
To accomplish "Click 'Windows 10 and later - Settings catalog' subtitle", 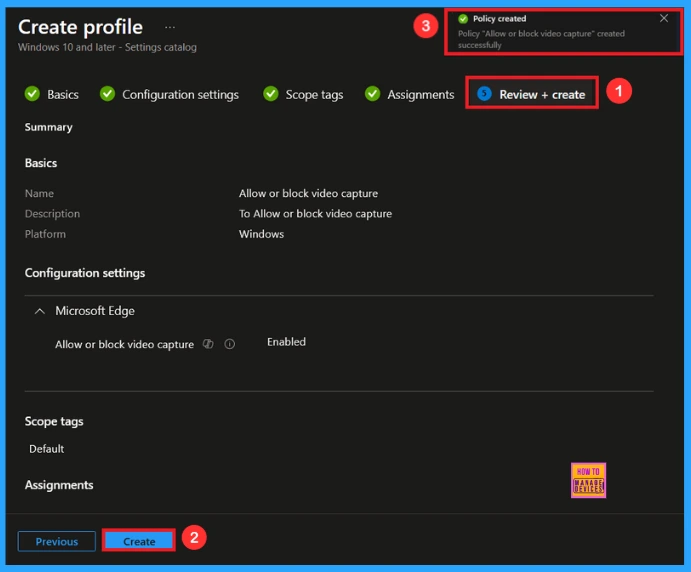I will (x=107, y=47).
